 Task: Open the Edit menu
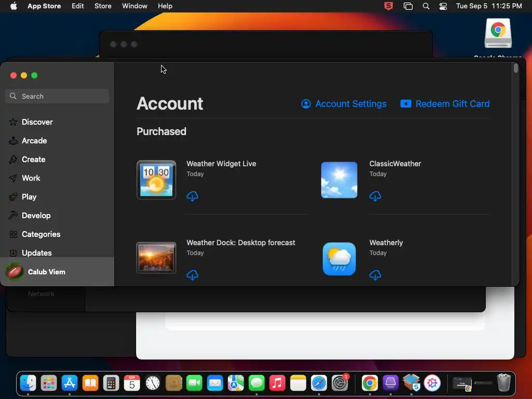78,6
